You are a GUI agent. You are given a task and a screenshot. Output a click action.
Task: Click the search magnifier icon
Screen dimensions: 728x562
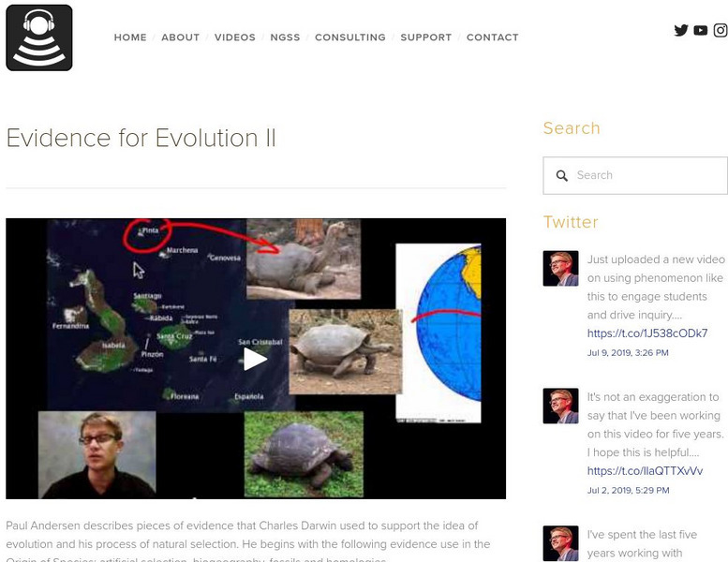click(x=562, y=175)
